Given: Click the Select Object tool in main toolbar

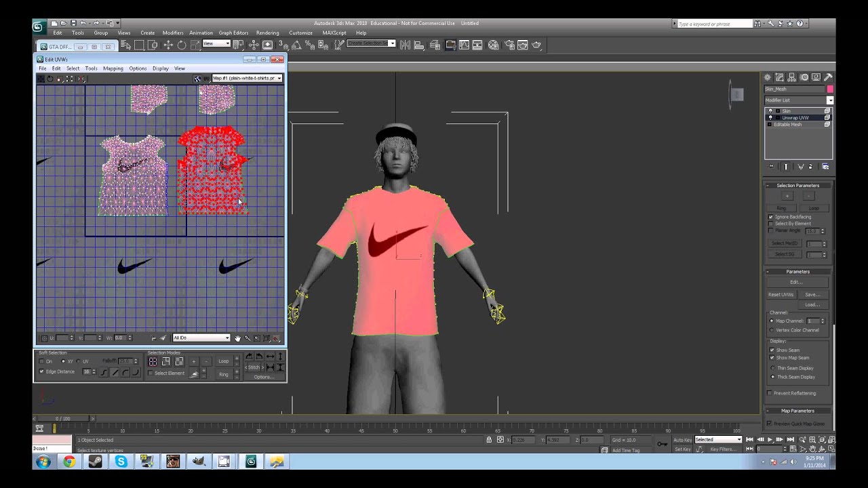Looking at the screenshot, I should (127, 45).
